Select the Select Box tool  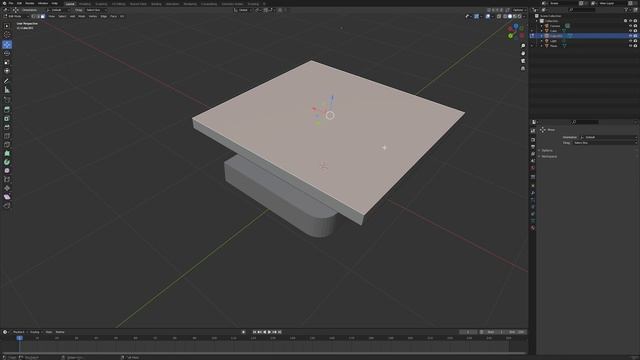pos(7,26)
